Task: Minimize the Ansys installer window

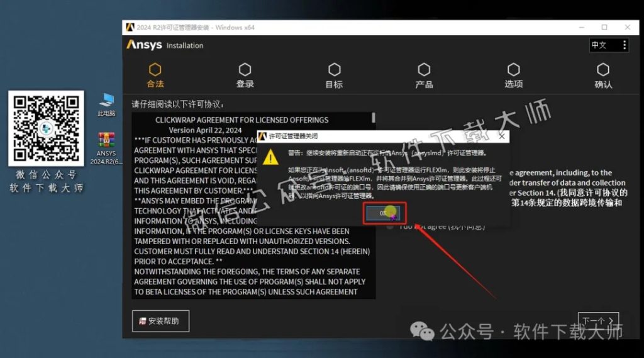Action: pyautogui.click(x=582, y=28)
